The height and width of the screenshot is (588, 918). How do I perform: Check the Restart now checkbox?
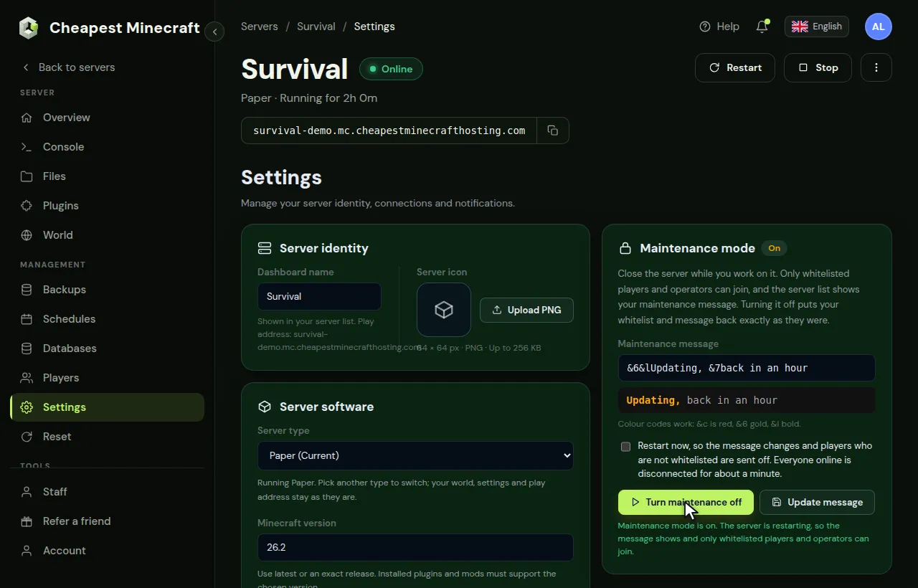coord(625,447)
